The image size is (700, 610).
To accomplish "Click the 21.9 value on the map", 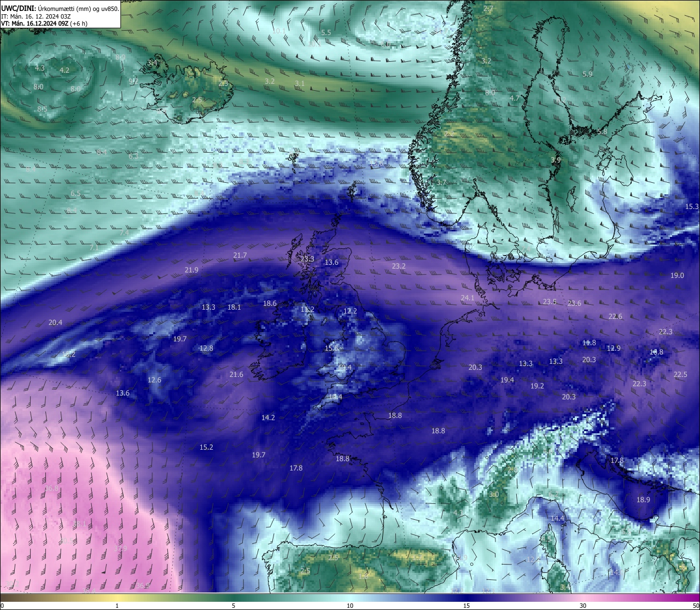I will (x=192, y=270).
